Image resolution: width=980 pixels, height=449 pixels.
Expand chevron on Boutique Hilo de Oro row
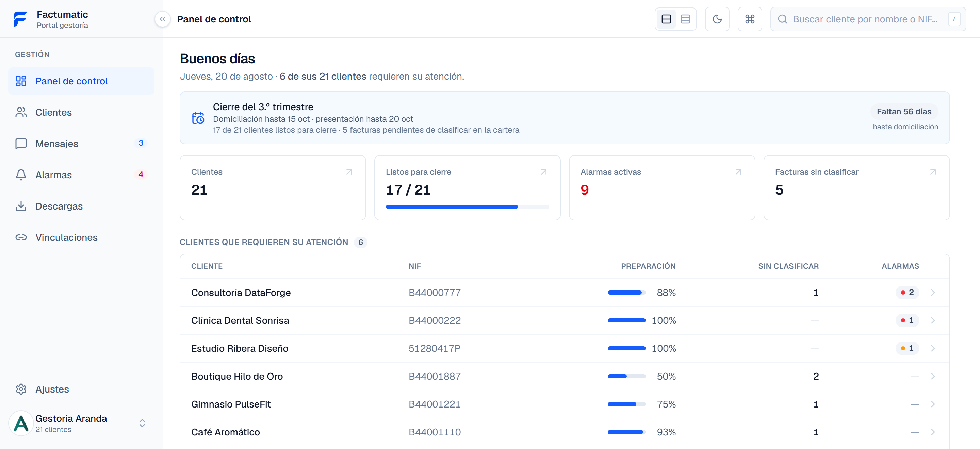(x=933, y=376)
